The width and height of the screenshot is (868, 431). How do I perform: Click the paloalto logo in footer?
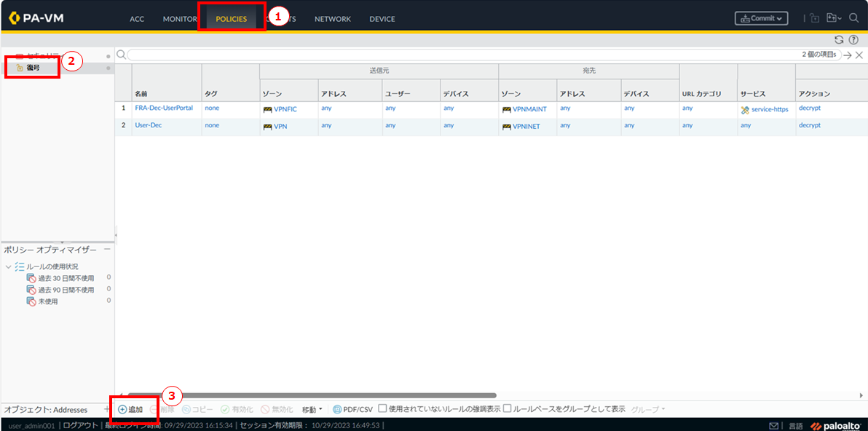(x=836, y=425)
